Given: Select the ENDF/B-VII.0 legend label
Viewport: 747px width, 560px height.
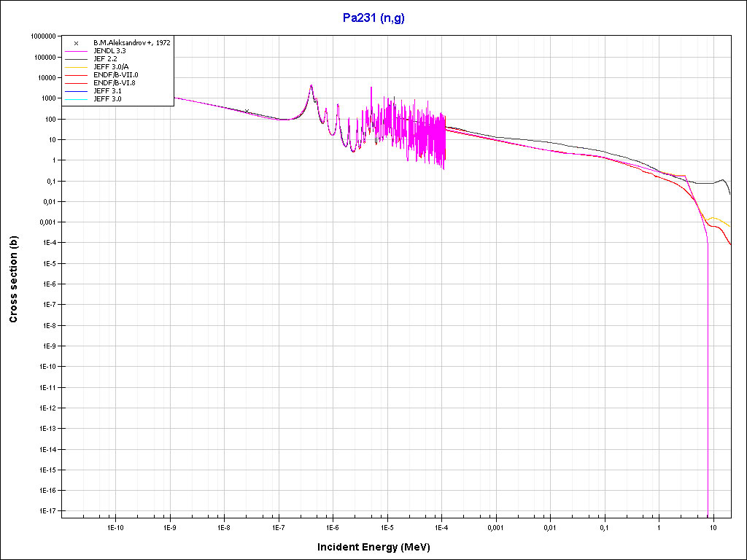Looking at the screenshot, I should [x=115, y=75].
